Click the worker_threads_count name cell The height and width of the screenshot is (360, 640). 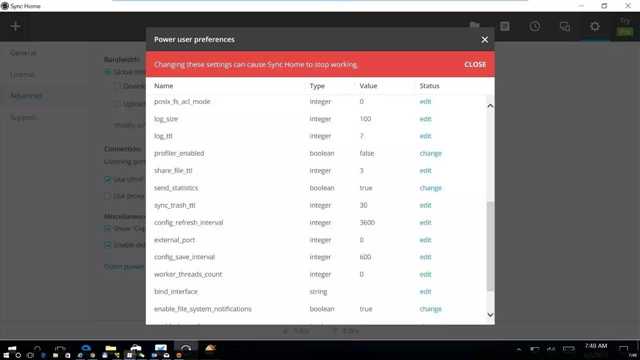pos(188,274)
